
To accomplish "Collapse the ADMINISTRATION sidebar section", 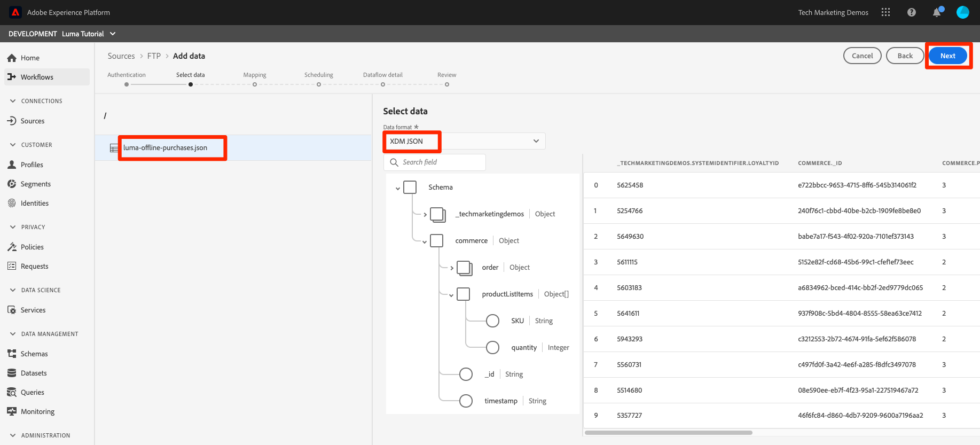I will [x=13, y=435].
